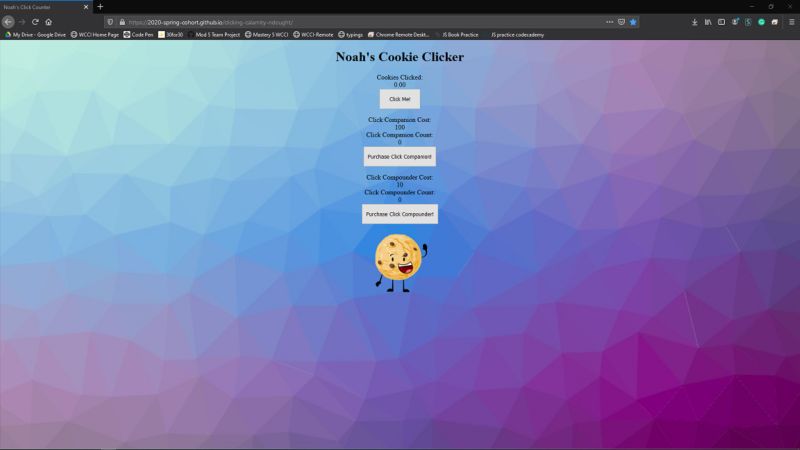Open Mod 5 Team Project bookmark
Image resolution: width=800 pixels, height=450 pixels.
214,35
